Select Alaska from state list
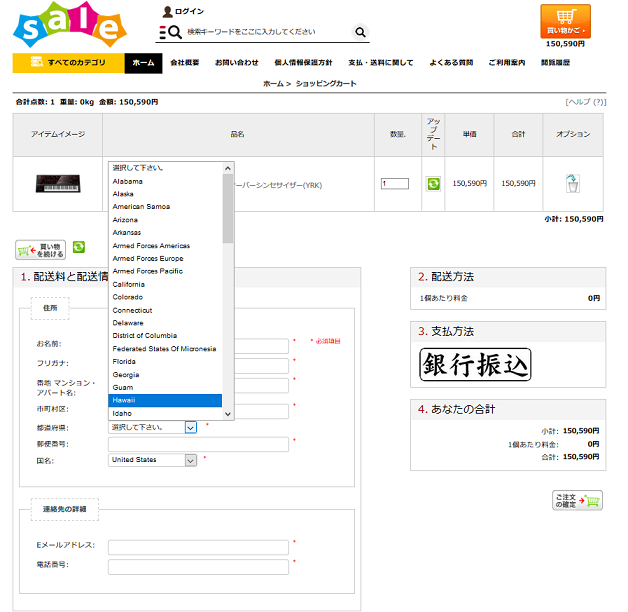Viewport: 628px width, 612px height. (x=165, y=194)
